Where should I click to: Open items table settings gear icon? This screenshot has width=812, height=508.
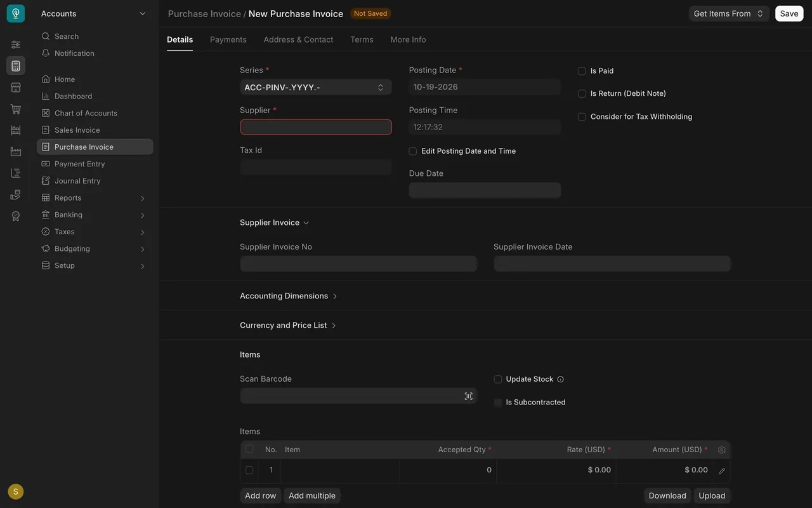721,450
